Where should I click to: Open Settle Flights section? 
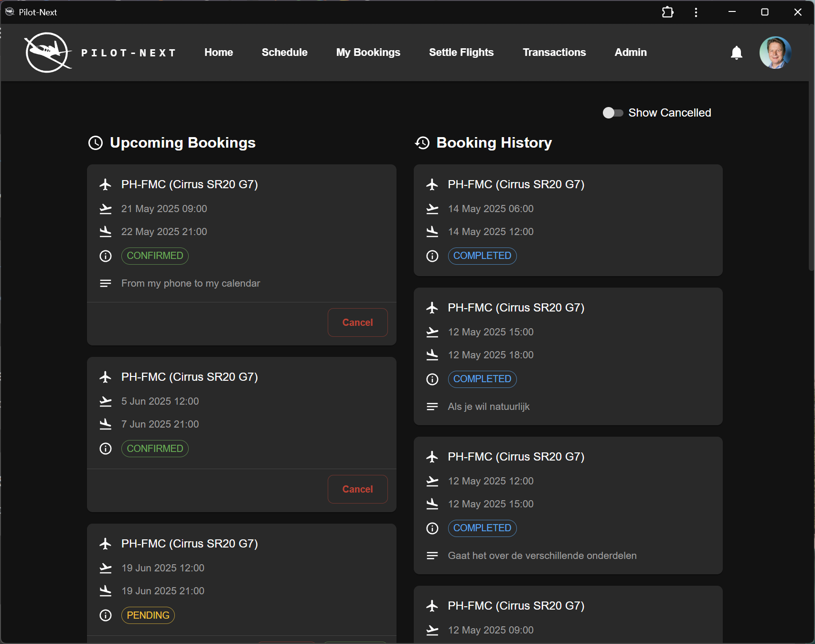tap(461, 53)
